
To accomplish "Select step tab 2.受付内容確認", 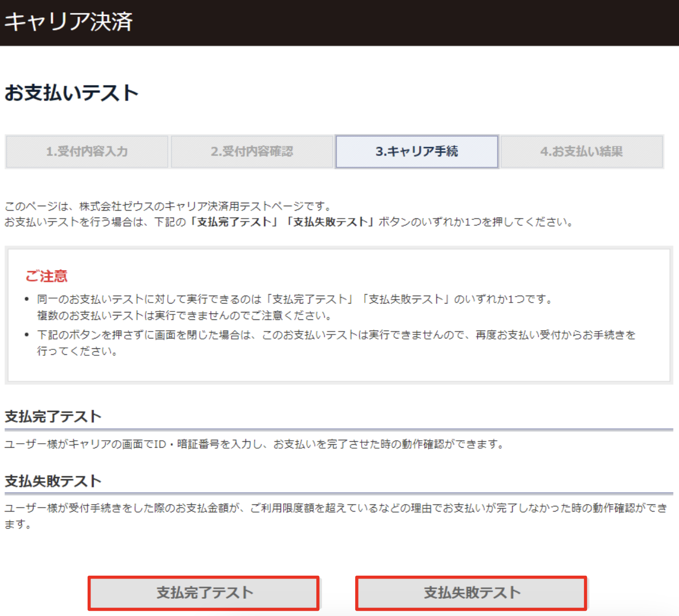I will (x=252, y=152).
